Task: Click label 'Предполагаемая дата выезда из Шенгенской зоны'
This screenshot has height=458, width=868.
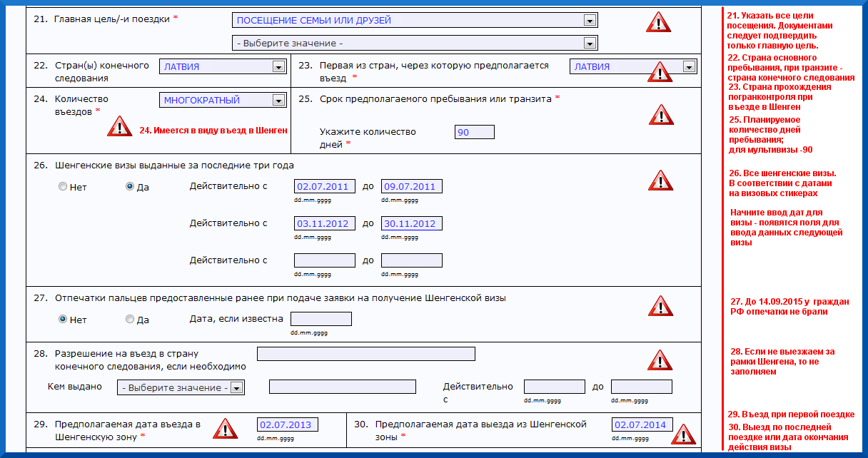Action: 481,429
